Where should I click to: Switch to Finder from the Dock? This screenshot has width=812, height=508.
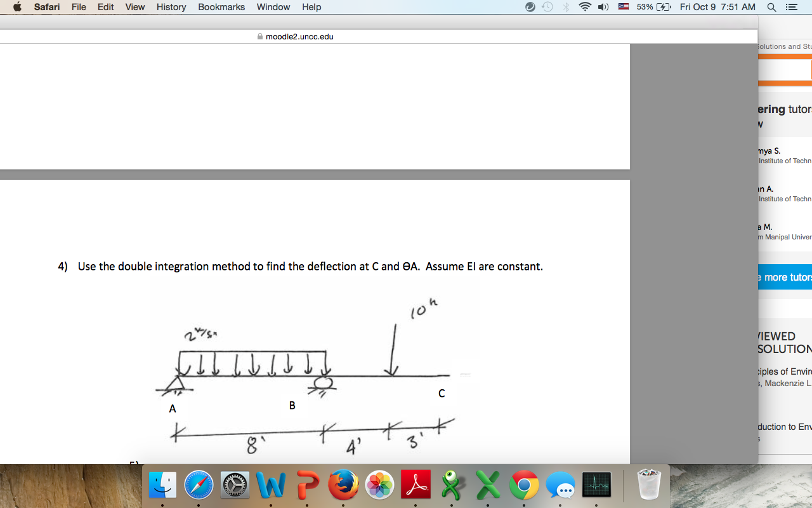162,485
